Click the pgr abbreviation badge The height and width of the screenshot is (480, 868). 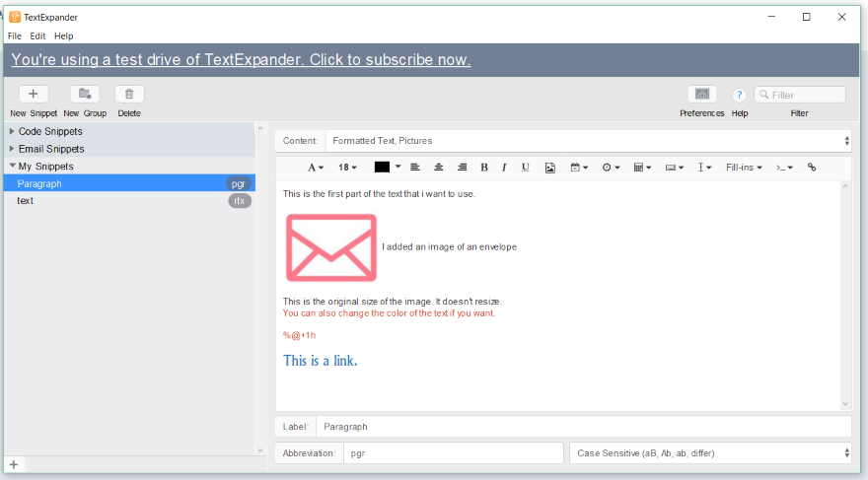[239, 183]
